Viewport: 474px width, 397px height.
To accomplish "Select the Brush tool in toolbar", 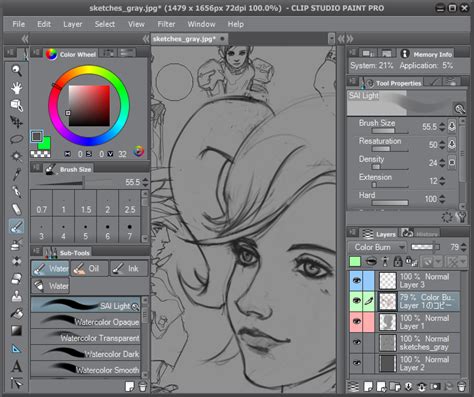I will tap(16, 227).
